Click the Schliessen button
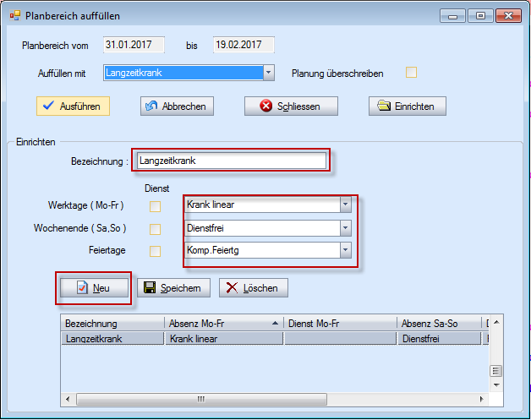Screen dimensions: 531x420 pos(291,106)
